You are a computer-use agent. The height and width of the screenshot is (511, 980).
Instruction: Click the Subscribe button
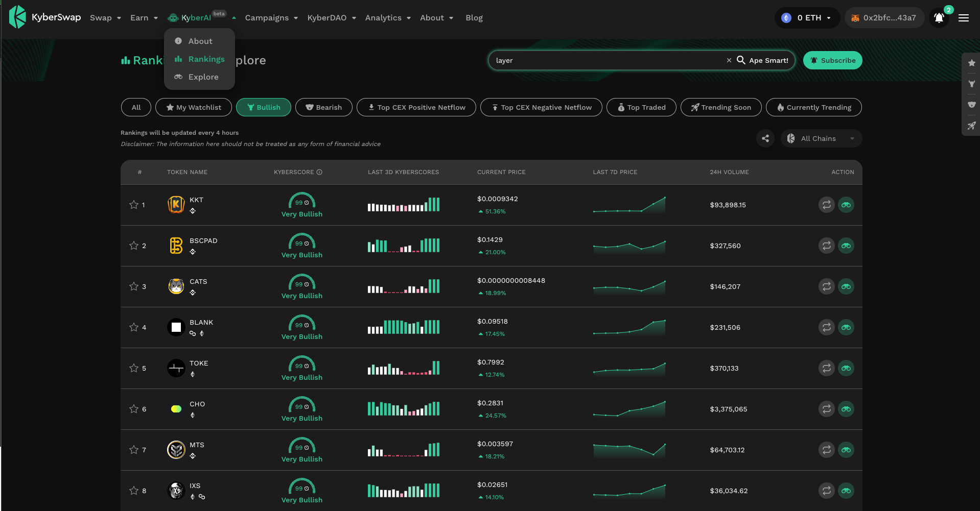[x=832, y=60]
